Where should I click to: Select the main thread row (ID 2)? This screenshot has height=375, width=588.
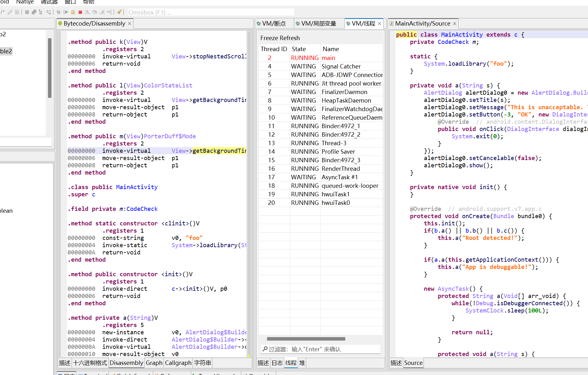point(320,58)
